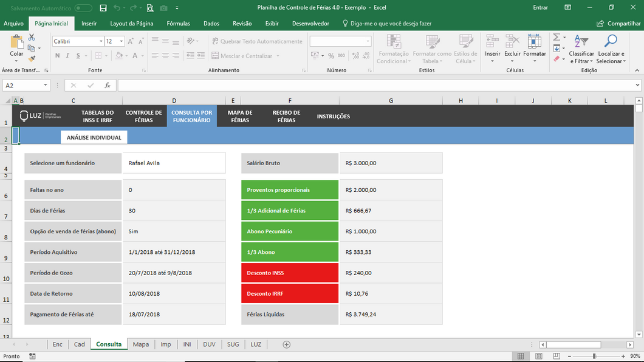Click the vertical scrollbar down arrow
The width and height of the screenshot is (644, 362).
click(x=639, y=335)
